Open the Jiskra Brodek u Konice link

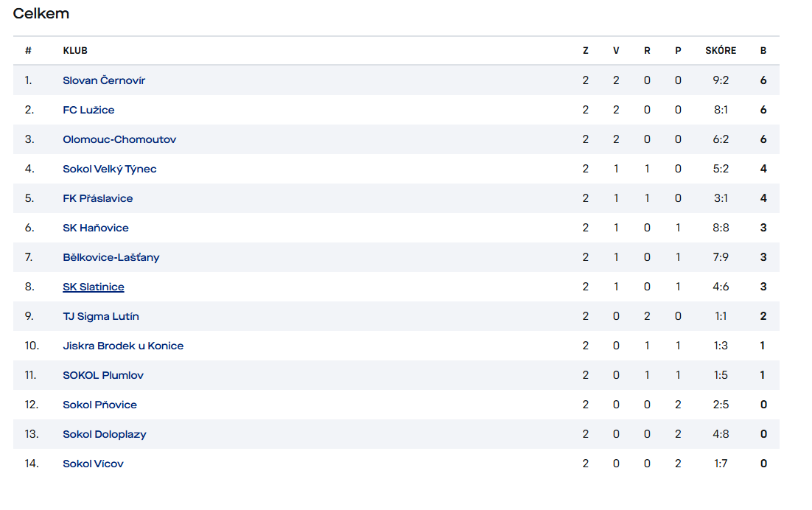(123, 346)
